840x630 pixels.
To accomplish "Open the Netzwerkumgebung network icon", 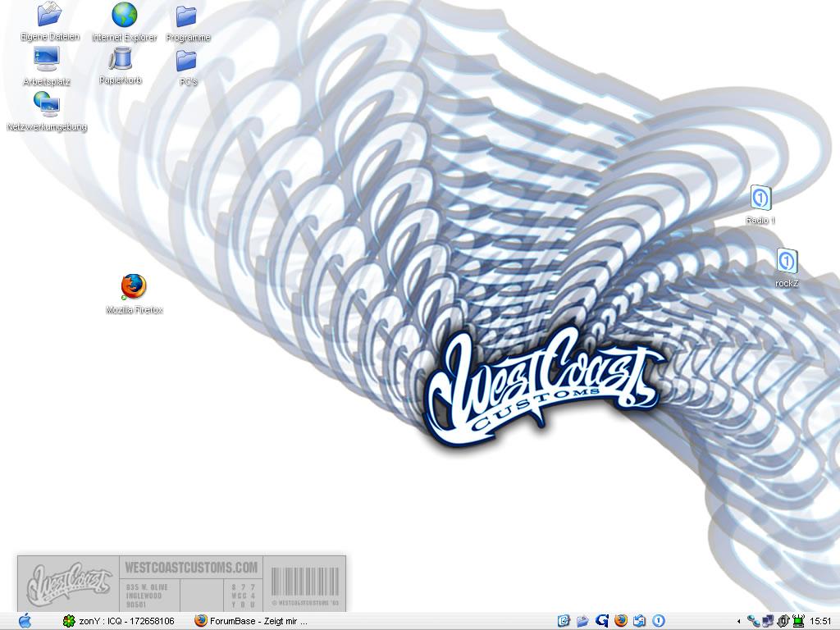I will point(47,103).
